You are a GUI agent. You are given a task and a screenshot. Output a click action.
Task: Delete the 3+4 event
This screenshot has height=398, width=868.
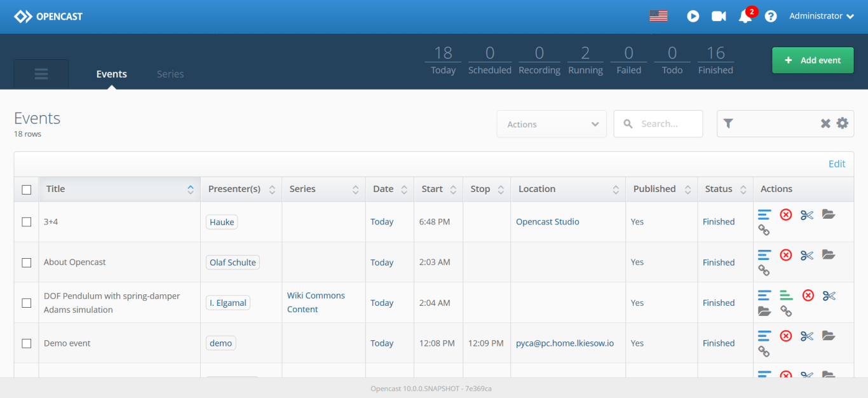pyautogui.click(x=786, y=215)
